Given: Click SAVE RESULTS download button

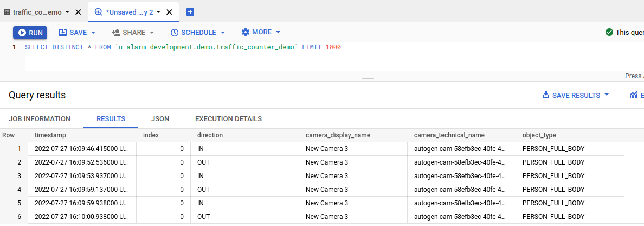Looking at the screenshot, I should click(576, 95).
